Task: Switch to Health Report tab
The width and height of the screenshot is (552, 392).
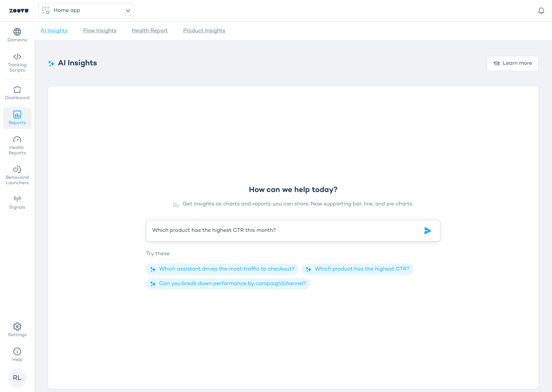Action: tap(150, 31)
